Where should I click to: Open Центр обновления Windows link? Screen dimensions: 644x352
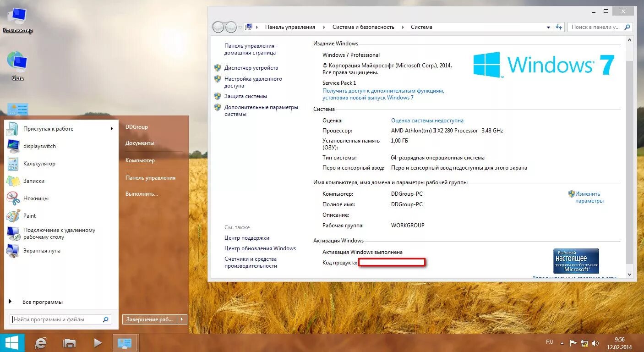pyautogui.click(x=260, y=248)
